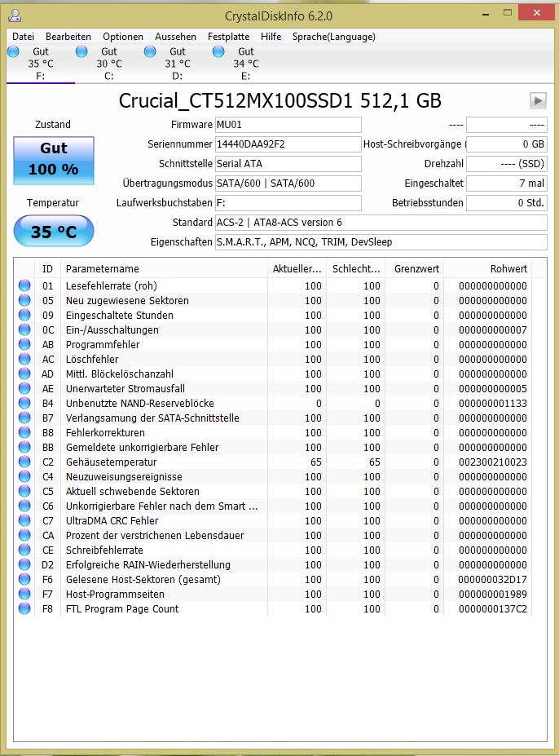This screenshot has height=756, width=559.
Task: Select drive D: tab with 31 °C
Action: (178, 64)
